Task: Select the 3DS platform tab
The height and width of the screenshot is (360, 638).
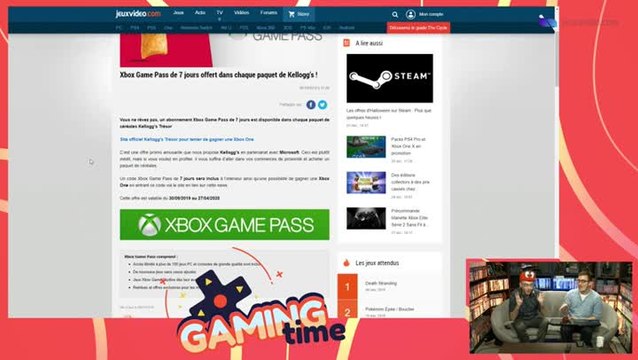Action: tap(288, 28)
